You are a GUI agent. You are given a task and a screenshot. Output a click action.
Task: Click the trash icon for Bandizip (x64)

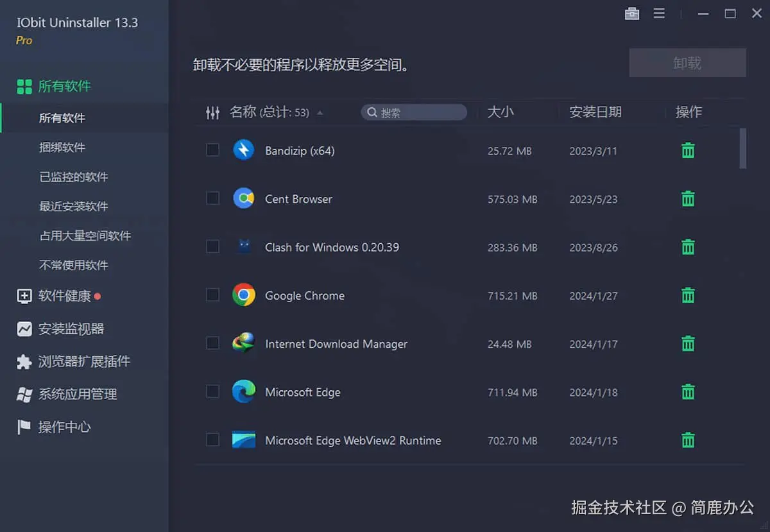click(x=688, y=151)
